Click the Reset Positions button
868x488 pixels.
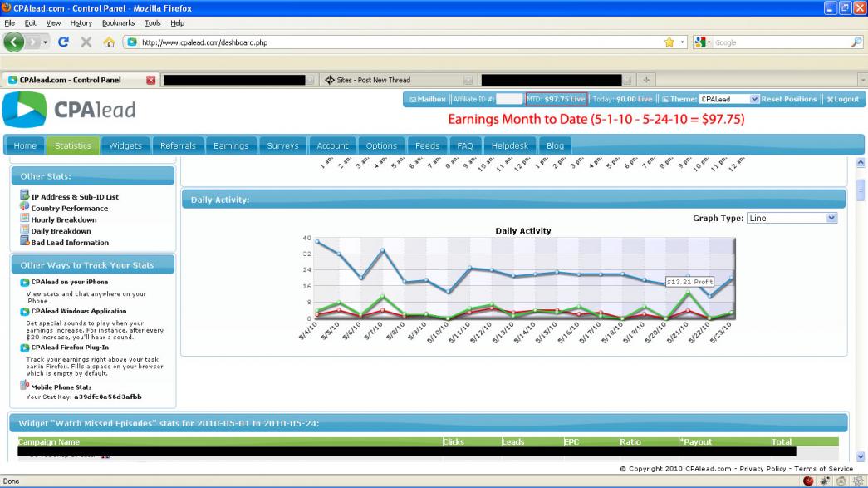click(x=789, y=99)
